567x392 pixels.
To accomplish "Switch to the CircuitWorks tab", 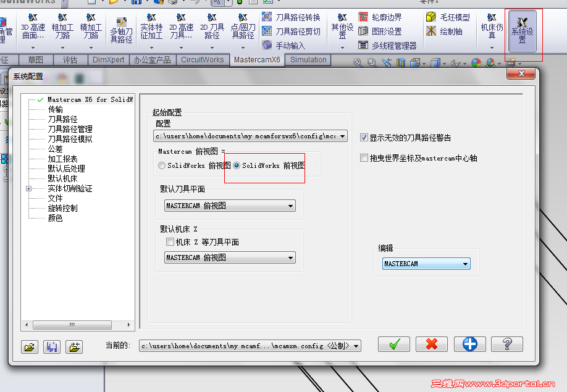I will pyautogui.click(x=203, y=60).
